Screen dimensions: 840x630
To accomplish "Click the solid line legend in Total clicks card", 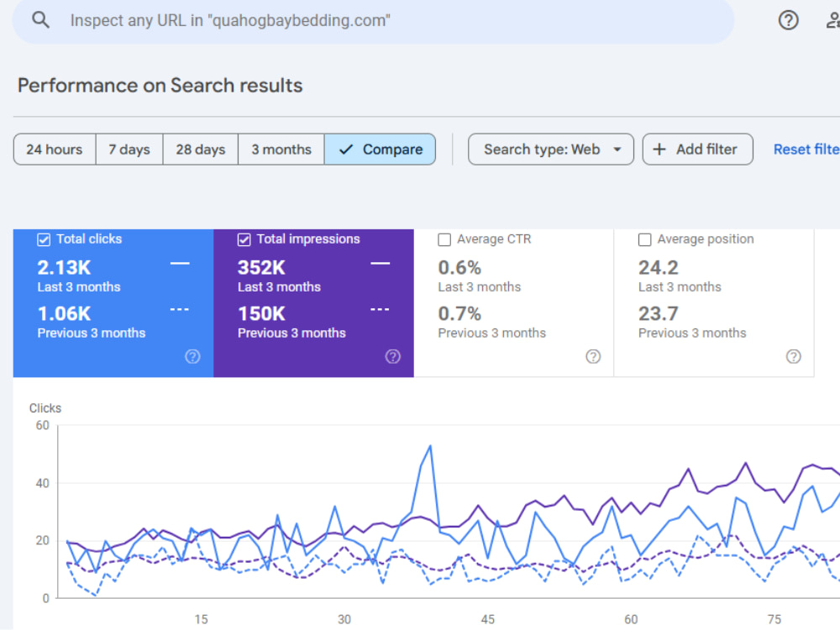I will coord(180,264).
